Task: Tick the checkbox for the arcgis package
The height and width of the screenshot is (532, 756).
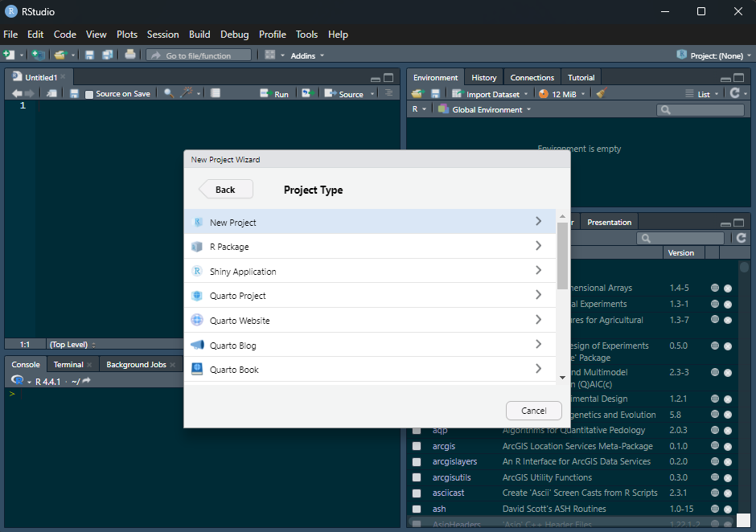Action: [x=417, y=446]
